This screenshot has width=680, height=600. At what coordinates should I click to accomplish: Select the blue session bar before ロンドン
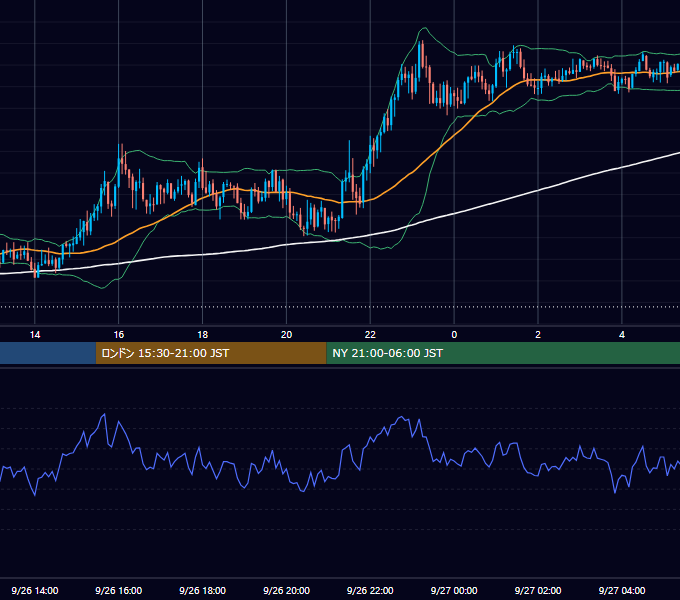tap(48, 353)
